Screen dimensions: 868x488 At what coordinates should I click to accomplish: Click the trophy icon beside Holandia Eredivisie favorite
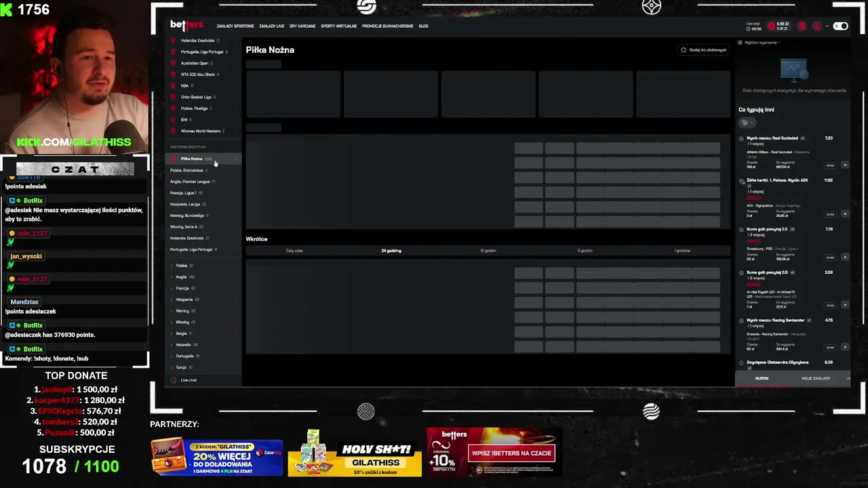173,41
